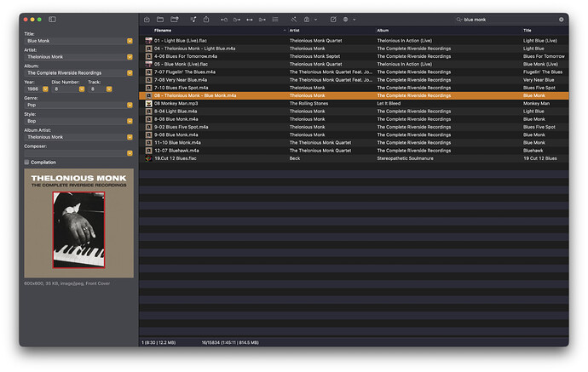Expand the Tag Sources dropdown chevron
This screenshot has height=372, width=588.
(x=354, y=20)
